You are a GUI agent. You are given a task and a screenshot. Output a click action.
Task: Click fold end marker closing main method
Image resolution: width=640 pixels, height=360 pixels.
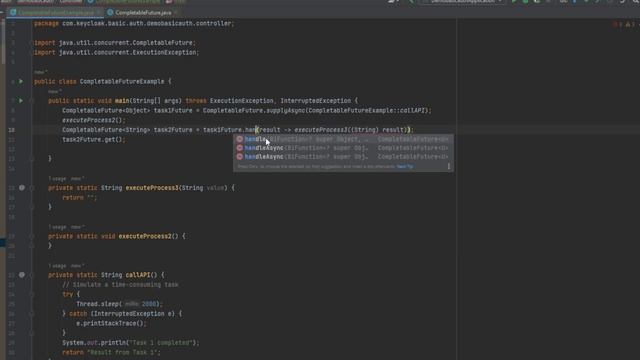point(31,158)
